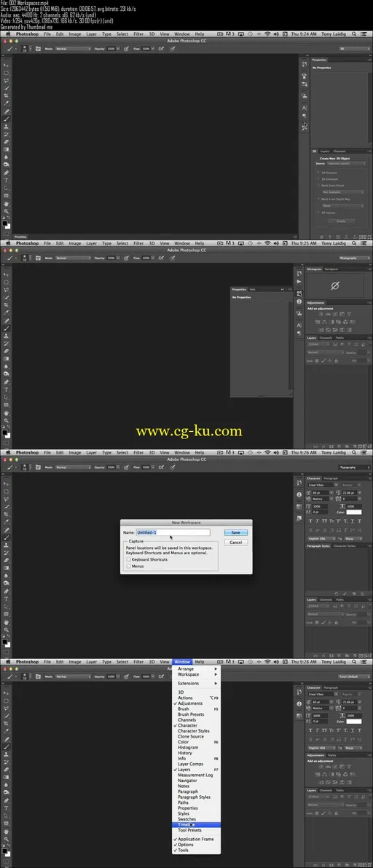Select the Shape tool in the 9:28 AM frame
Image resolution: width=373 pixels, height=868 pixels.
7,824
